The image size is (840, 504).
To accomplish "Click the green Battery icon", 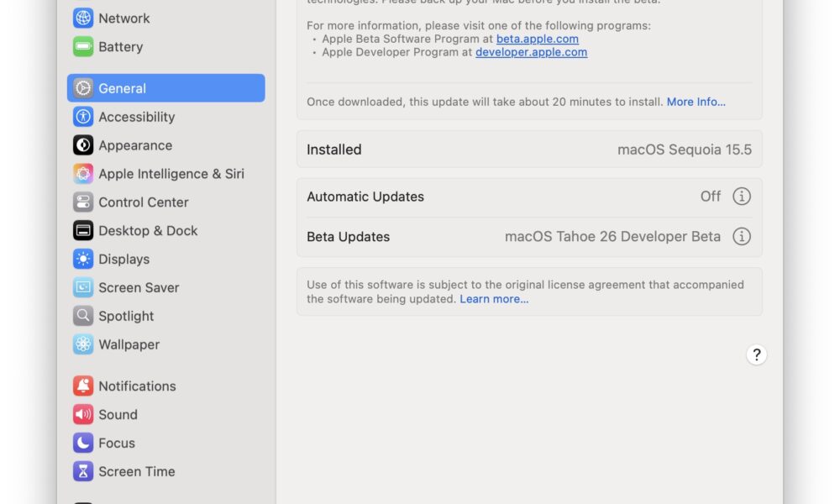I will [83, 46].
